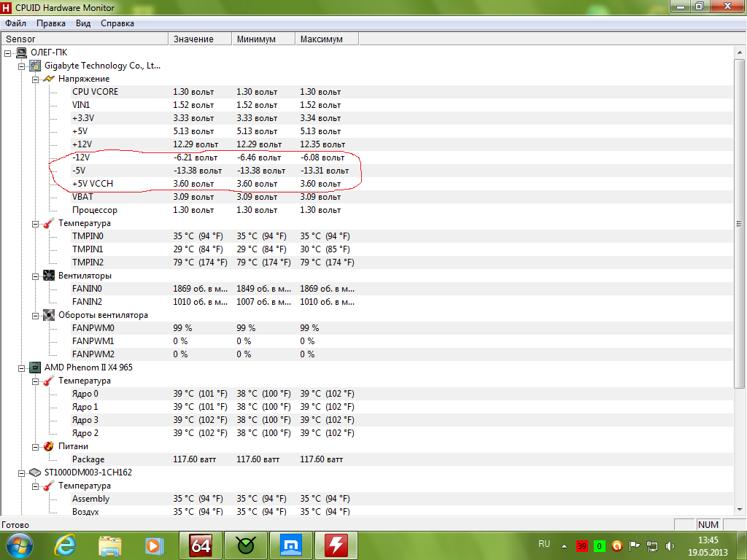This screenshot has width=747, height=560.
Task: Collapse the Вентиляторы group
Action: [x=35, y=276]
